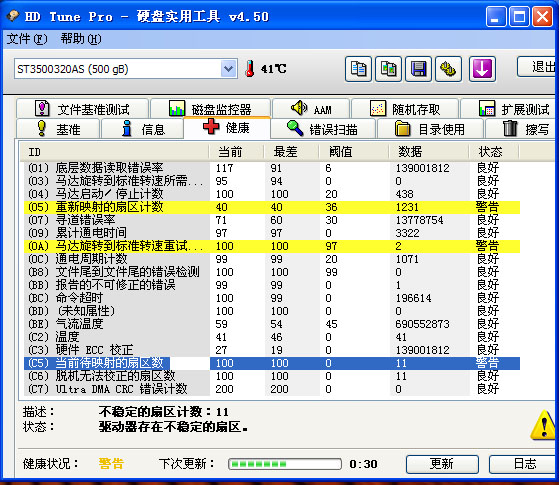The width and height of the screenshot is (559, 485).
Task: Click the copy screenshot to clipboard icon
Action: (x=388, y=69)
